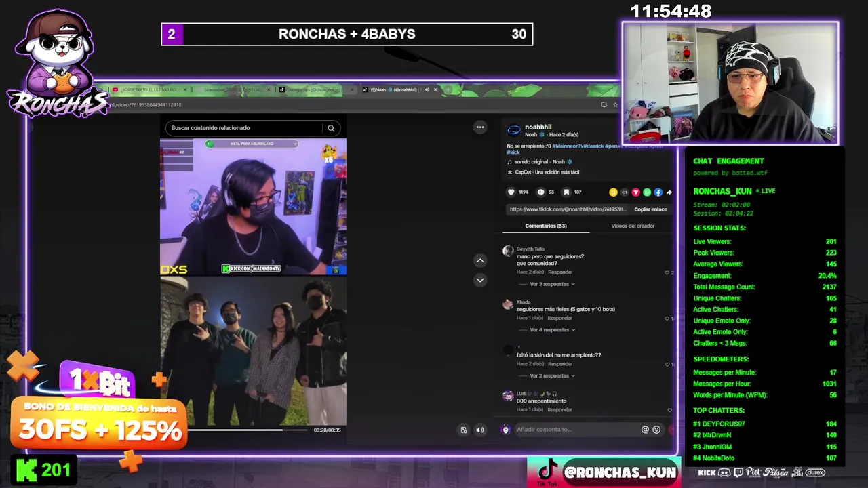Click the Kick viewer count 201 badge

(44, 470)
